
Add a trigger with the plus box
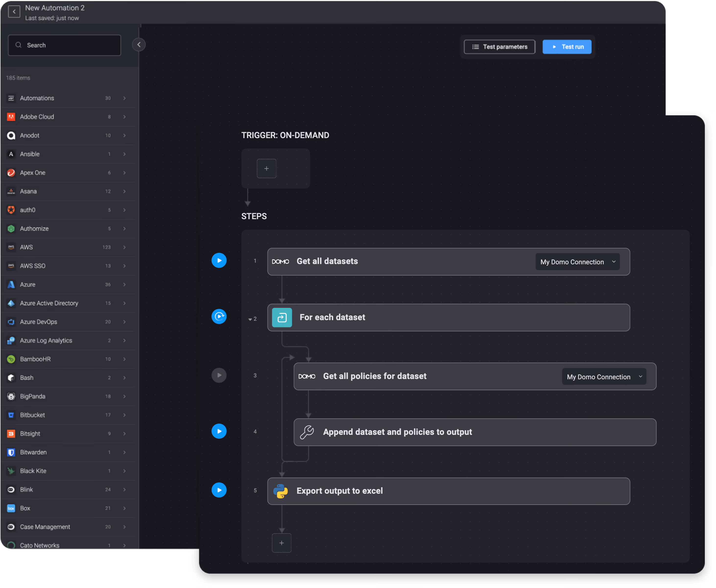(267, 168)
